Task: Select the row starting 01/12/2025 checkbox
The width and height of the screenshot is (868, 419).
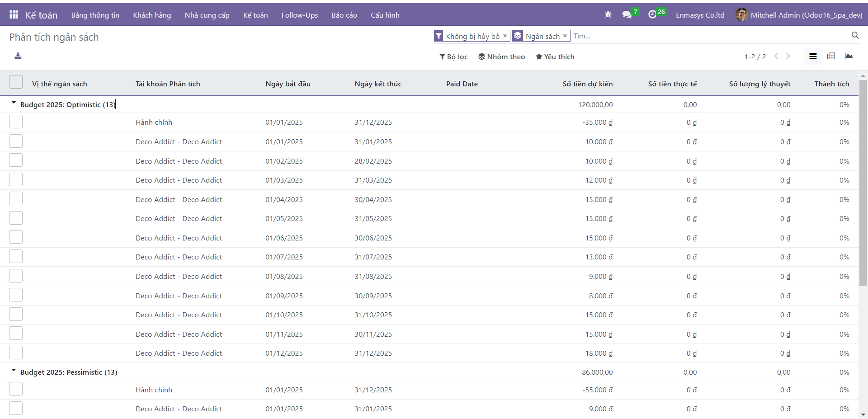Action: click(16, 353)
